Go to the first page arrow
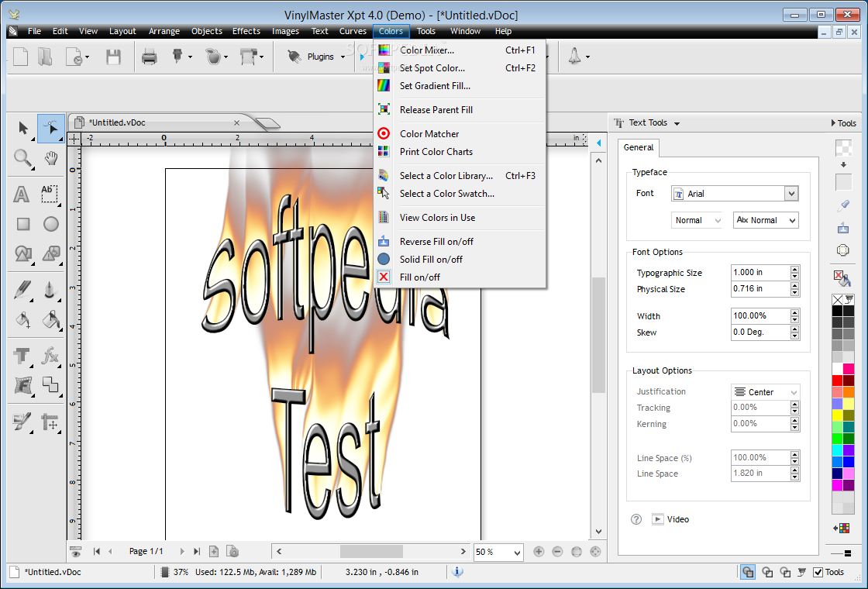 pyautogui.click(x=96, y=551)
